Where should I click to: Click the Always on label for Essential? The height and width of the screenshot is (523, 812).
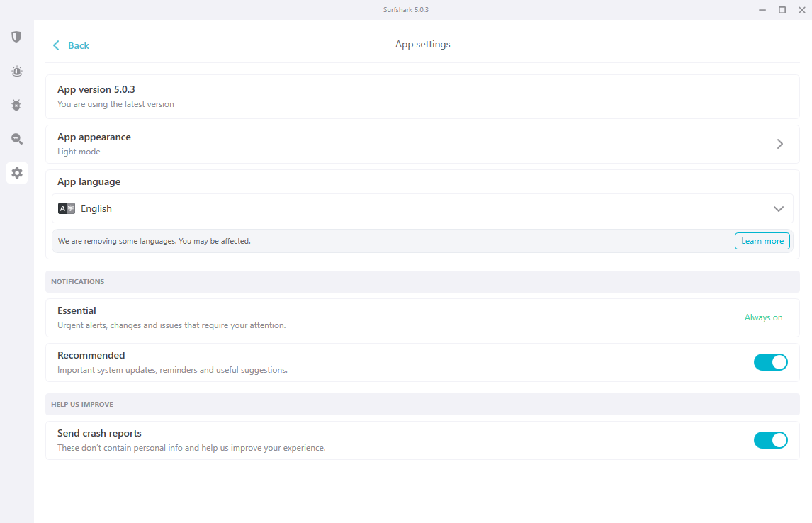(x=763, y=317)
